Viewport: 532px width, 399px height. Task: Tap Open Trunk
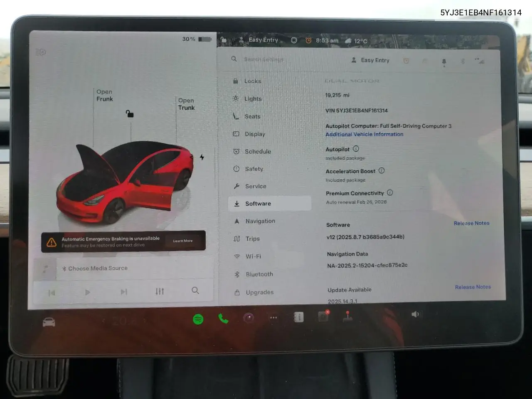pyautogui.click(x=186, y=104)
